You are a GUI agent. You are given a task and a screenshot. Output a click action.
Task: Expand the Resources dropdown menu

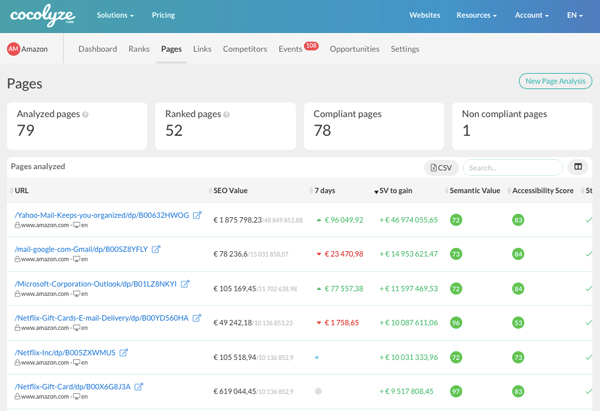[x=476, y=15]
